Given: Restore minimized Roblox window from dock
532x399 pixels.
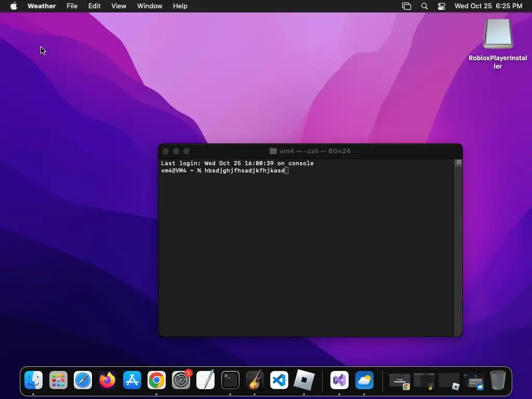Looking at the screenshot, I should [449, 381].
